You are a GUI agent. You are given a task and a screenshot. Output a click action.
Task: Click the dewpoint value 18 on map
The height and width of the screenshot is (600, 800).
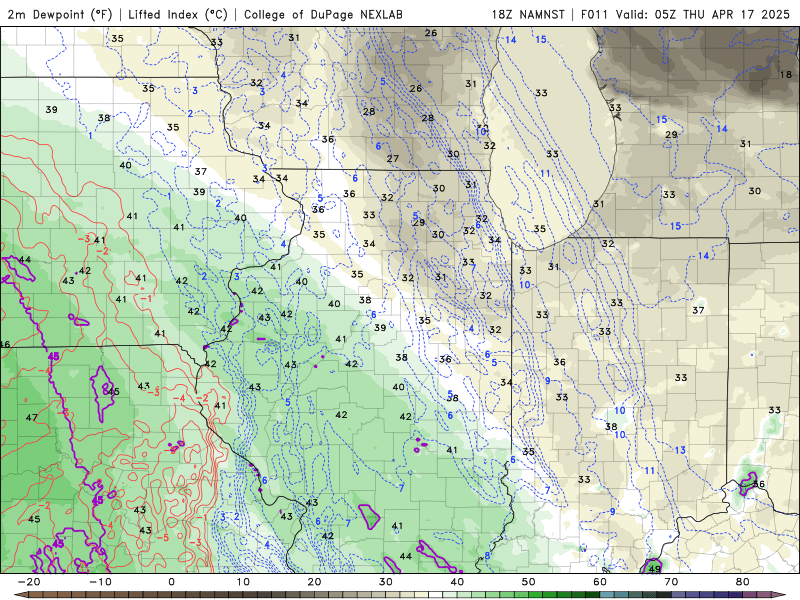(x=786, y=74)
